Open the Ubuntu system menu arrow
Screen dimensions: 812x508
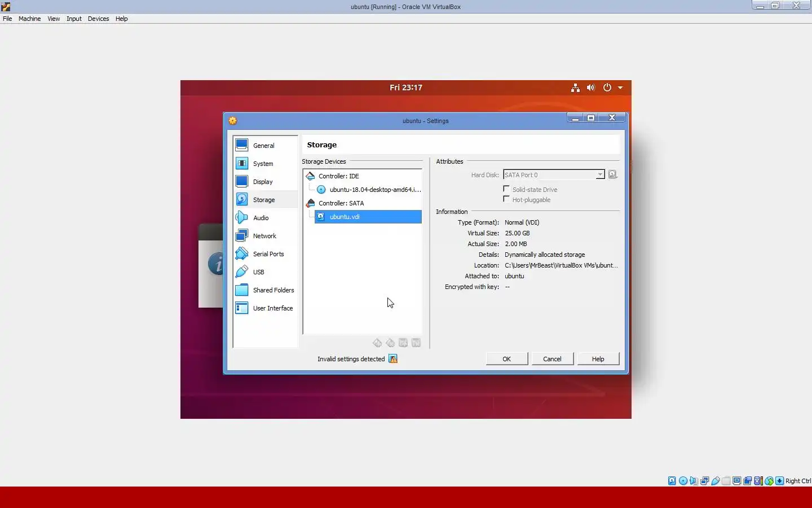pos(620,87)
